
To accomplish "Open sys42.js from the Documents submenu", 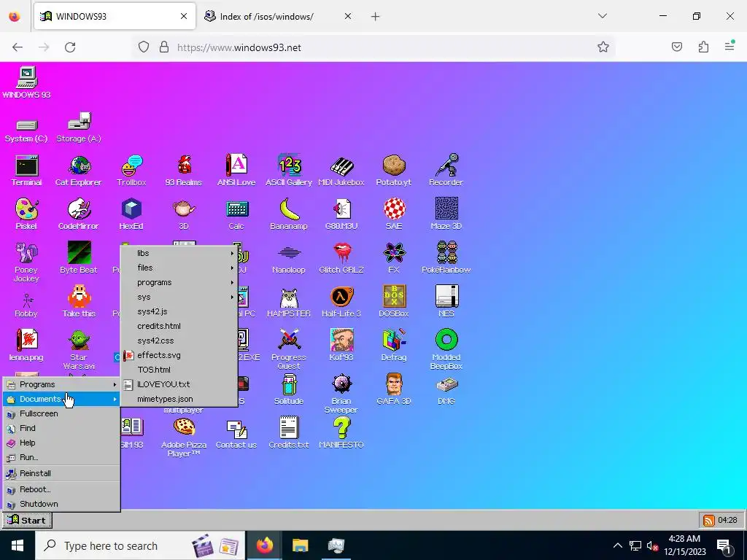I will pyautogui.click(x=179, y=311).
